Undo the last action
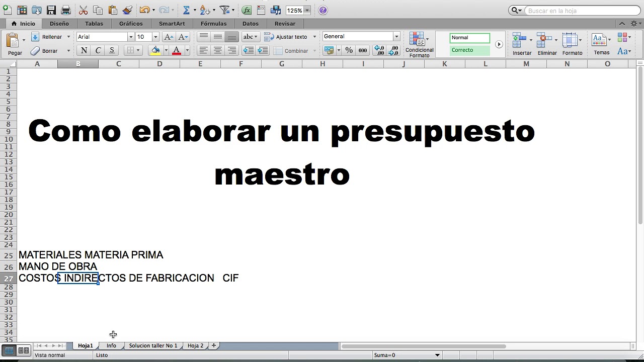Viewport: 644px width, 362px height. coord(144,10)
